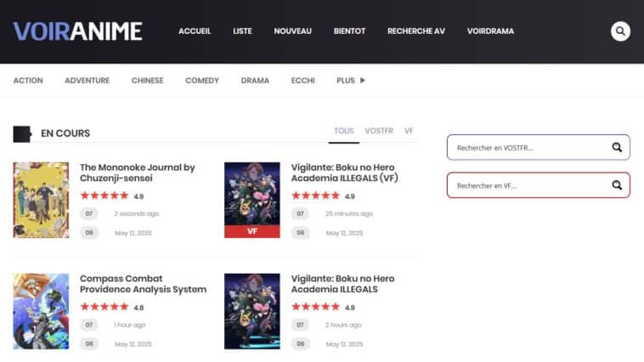644x362 pixels.
Task: Click Mononoke Journal star rating
Action: (x=105, y=195)
